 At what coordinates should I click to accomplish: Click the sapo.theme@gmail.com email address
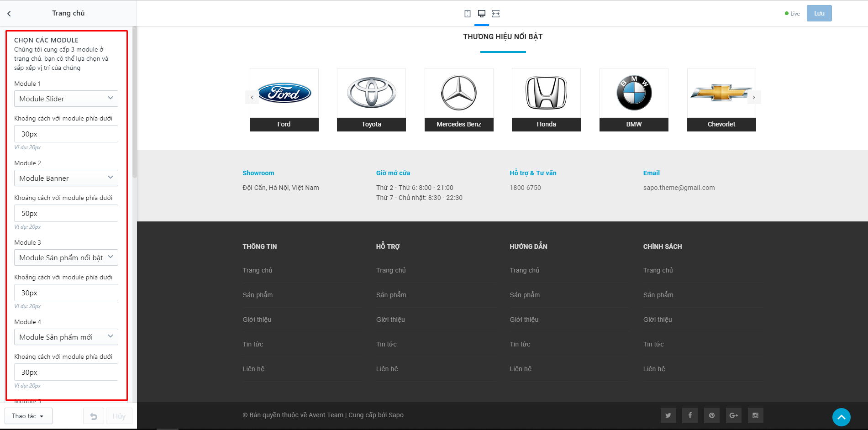click(679, 188)
